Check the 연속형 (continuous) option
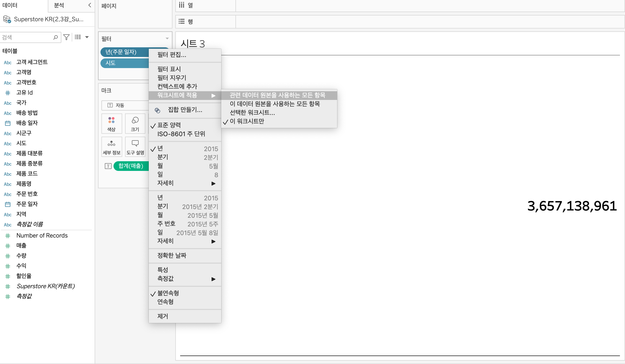Image resolution: width=625 pixels, height=364 pixels. pos(165,302)
